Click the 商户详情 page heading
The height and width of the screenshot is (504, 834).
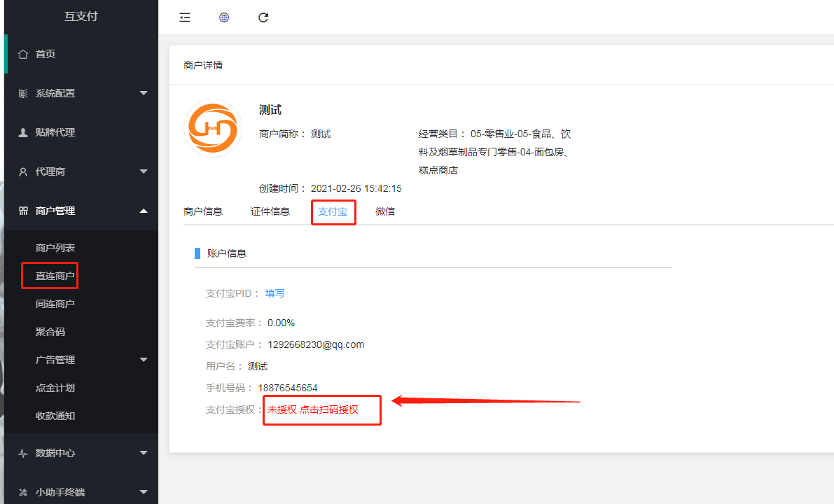(203, 65)
